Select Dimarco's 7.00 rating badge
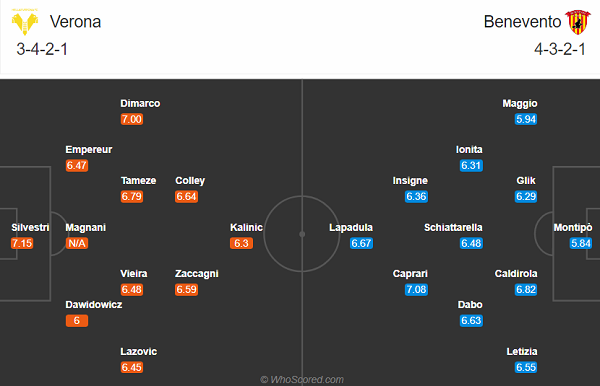 click(132, 119)
